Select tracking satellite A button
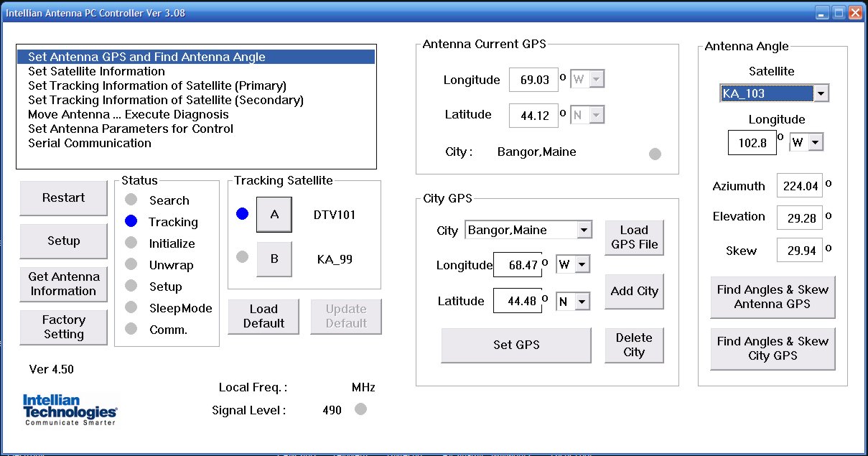This screenshot has height=456, width=868. pos(274,215)
